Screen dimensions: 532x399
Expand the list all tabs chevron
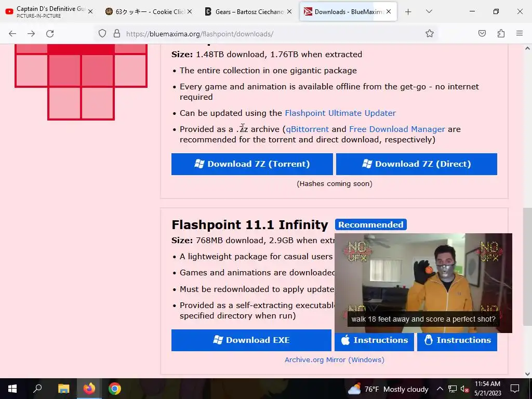429,11
